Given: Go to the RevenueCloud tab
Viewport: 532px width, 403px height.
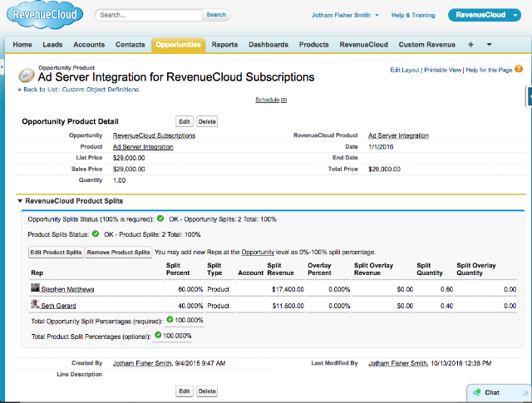Looking at the screenshot, I should 364,45.
